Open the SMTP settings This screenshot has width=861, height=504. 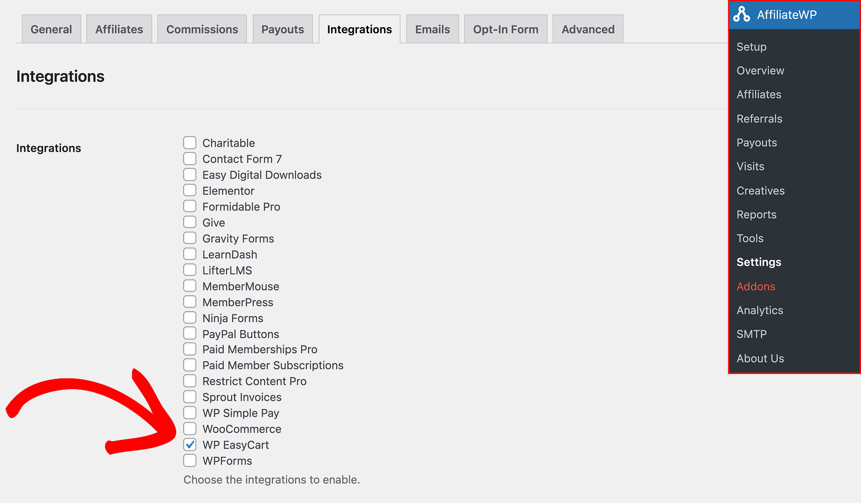[752, 334]
